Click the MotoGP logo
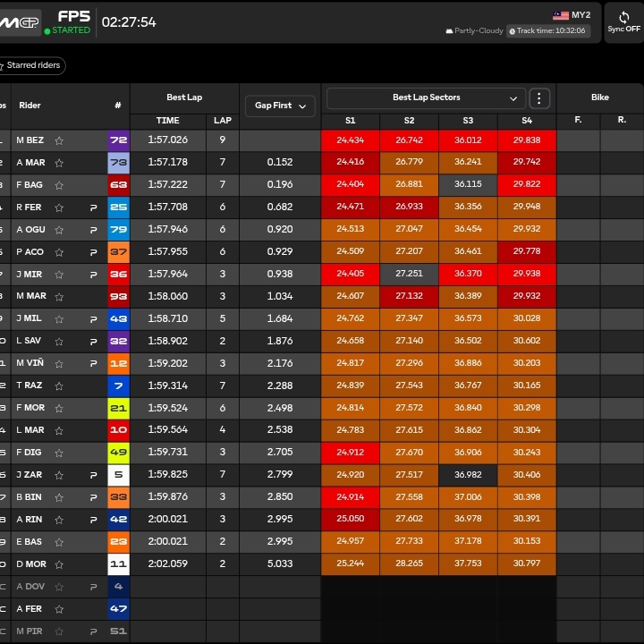644x644 pixels. [18, 22]
